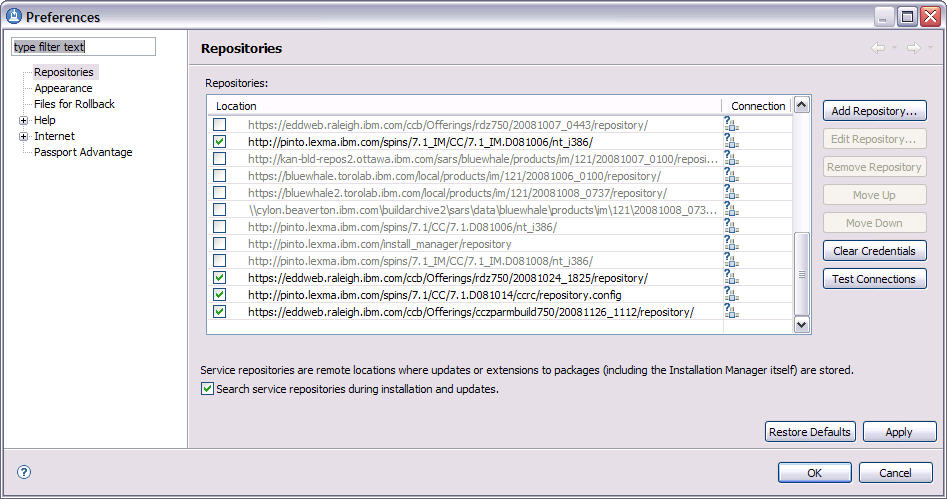Open forward history dropdown arrow
947x499 pixels.
(930, 48)
